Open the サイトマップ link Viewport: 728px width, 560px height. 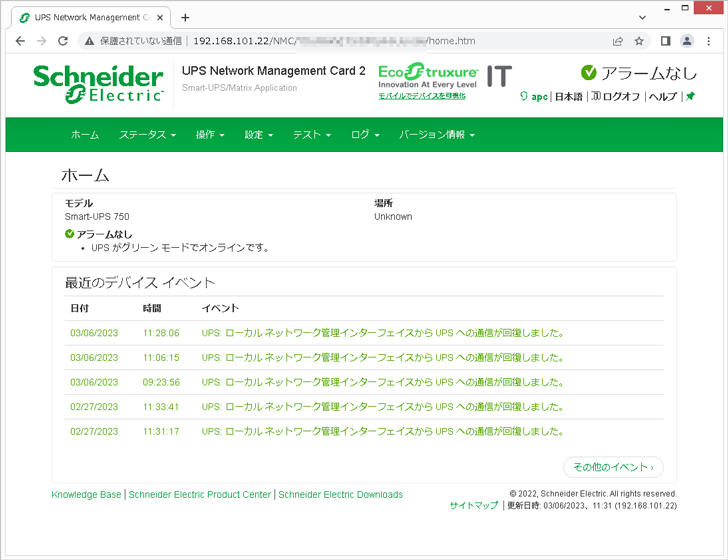point(474,505)
